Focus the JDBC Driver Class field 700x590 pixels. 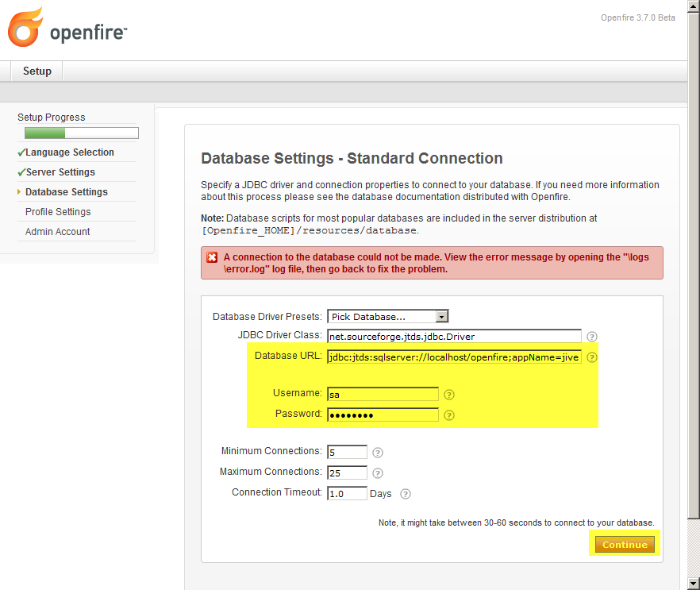pyautogui.click(x=454, y=337)
